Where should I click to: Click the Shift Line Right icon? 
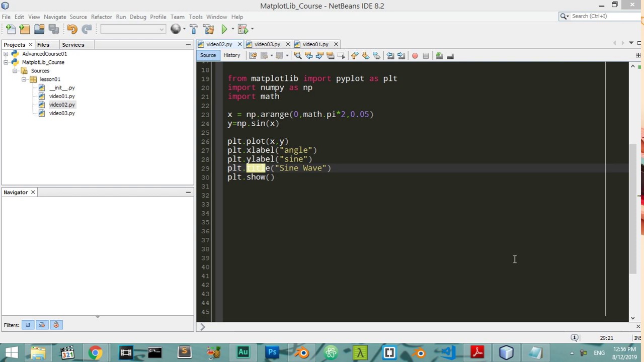click(x=401, y=56)
